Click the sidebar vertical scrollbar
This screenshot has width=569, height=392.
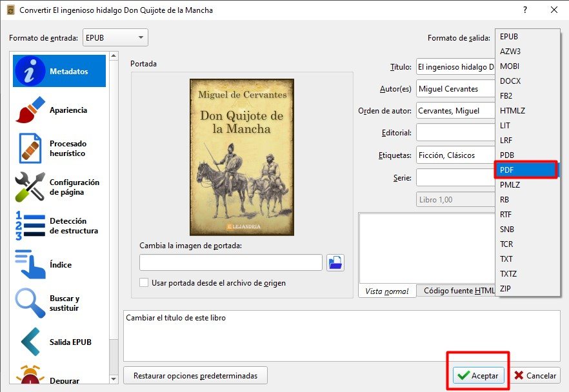point(114,193)
